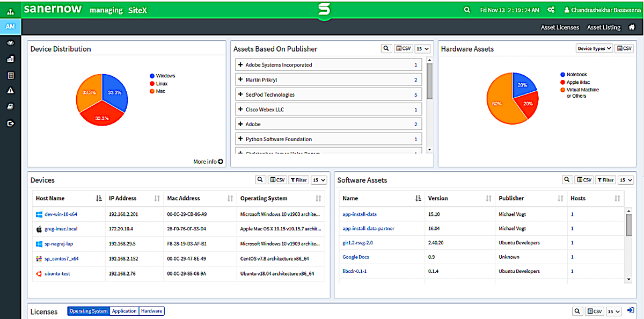Image resolution: width=644 pixels, height=319 pixels.
Task: Open the home icon in the top bar
Action: (x=632, y=27)
